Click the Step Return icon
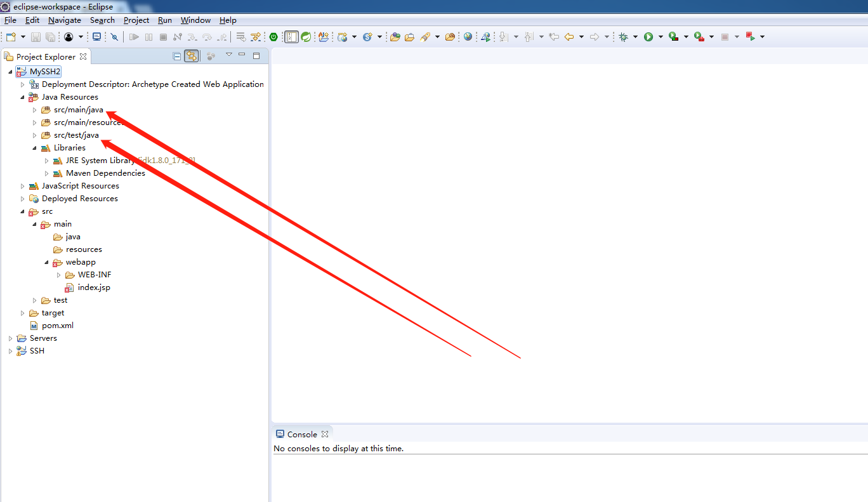The height and width of the screenshot is (502, 868). click(x=222, y=37)
